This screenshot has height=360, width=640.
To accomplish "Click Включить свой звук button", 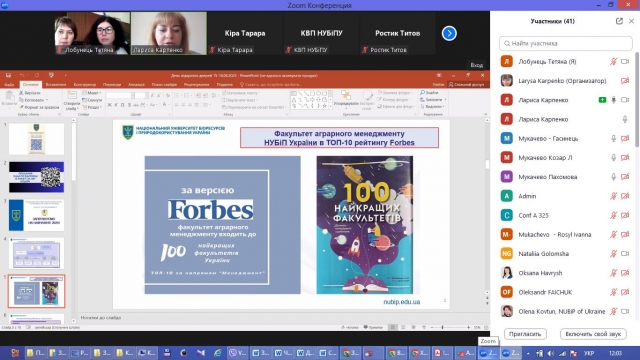I will click(x=593, y=334).
